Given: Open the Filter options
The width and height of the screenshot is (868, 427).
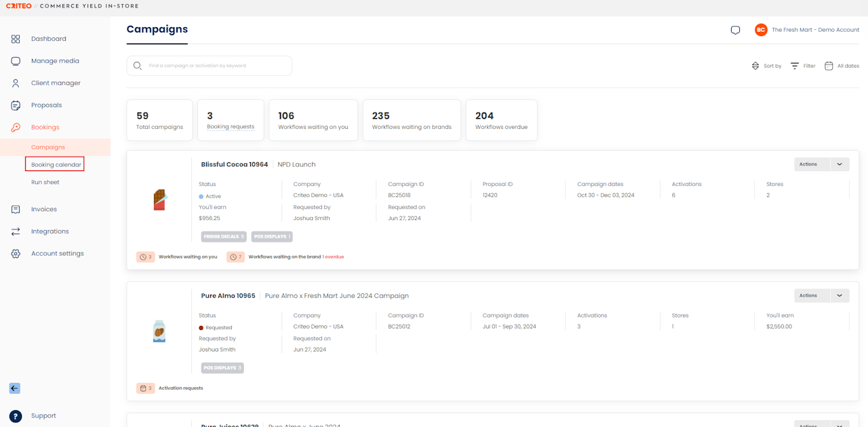Looking at the screenshot, I should (803, 66).
